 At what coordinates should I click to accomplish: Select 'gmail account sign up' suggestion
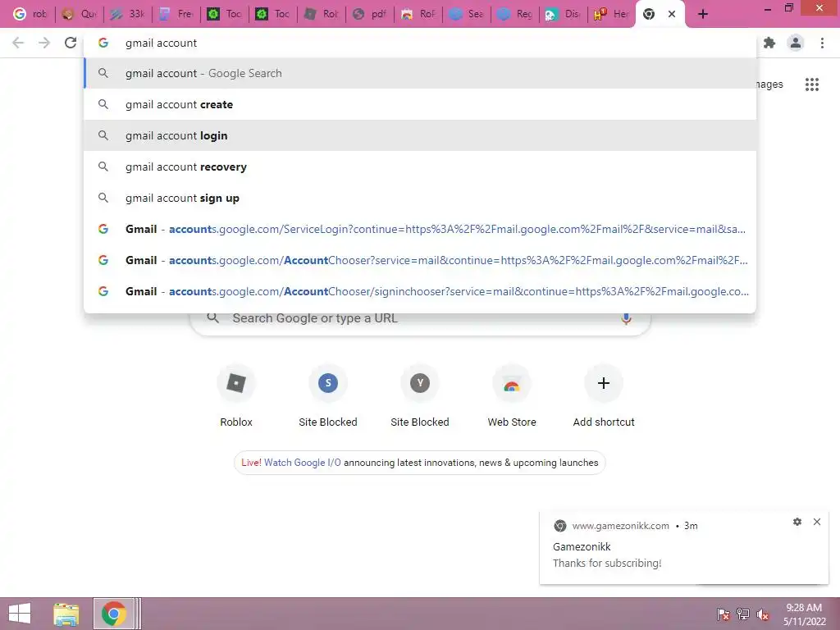click(x=420, y=198)
